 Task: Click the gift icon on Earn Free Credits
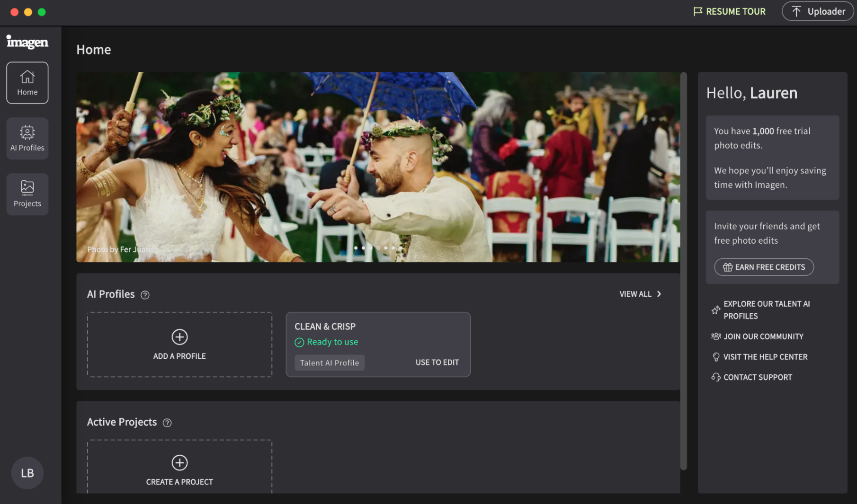[727, 267]
